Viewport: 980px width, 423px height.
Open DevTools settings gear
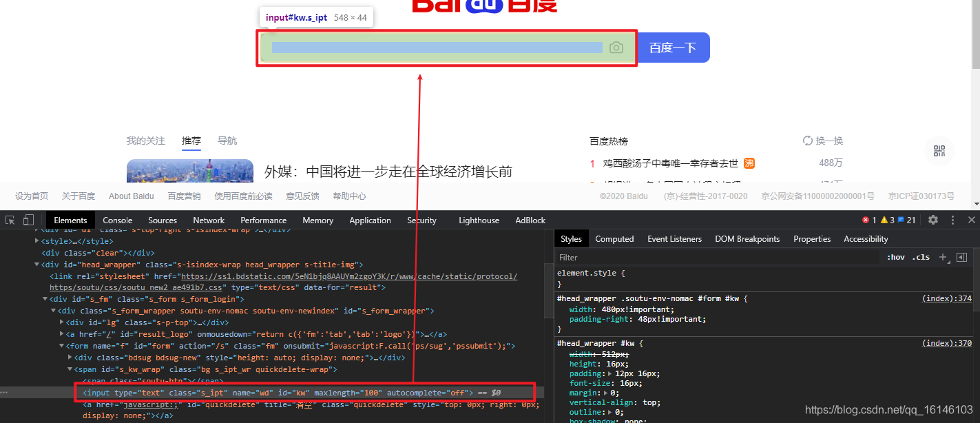[x=933, y=220]
